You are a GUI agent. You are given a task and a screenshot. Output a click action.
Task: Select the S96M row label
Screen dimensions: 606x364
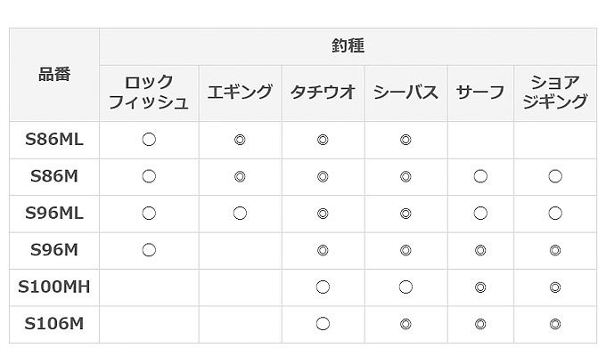point(54,250)
